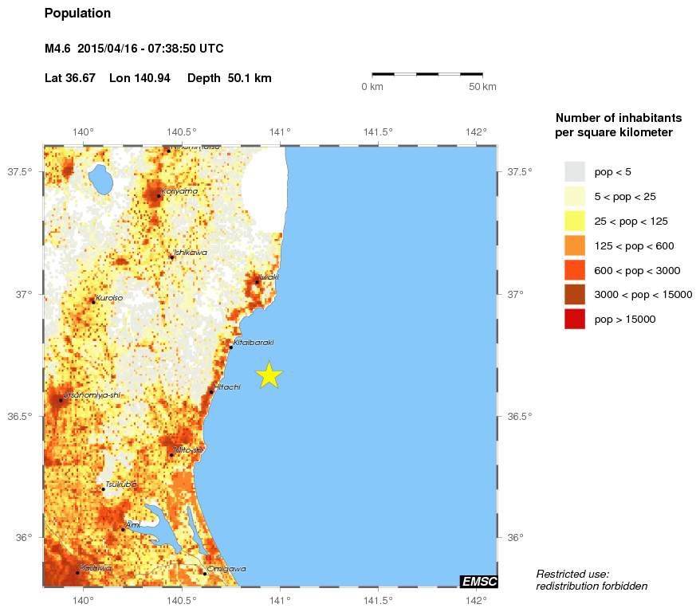700x612 pixels.
Task: Click the 'Population' map title
Action: coord(77,14)
